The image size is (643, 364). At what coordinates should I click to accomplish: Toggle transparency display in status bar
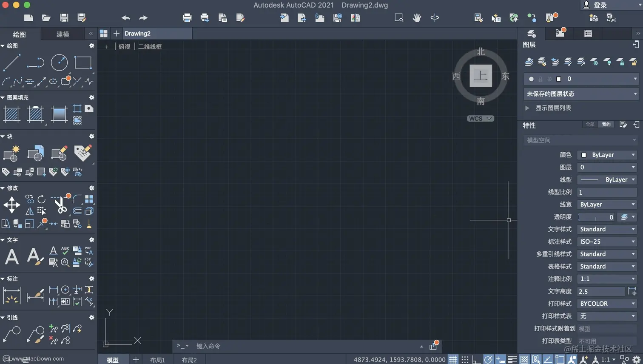(524, 360)
